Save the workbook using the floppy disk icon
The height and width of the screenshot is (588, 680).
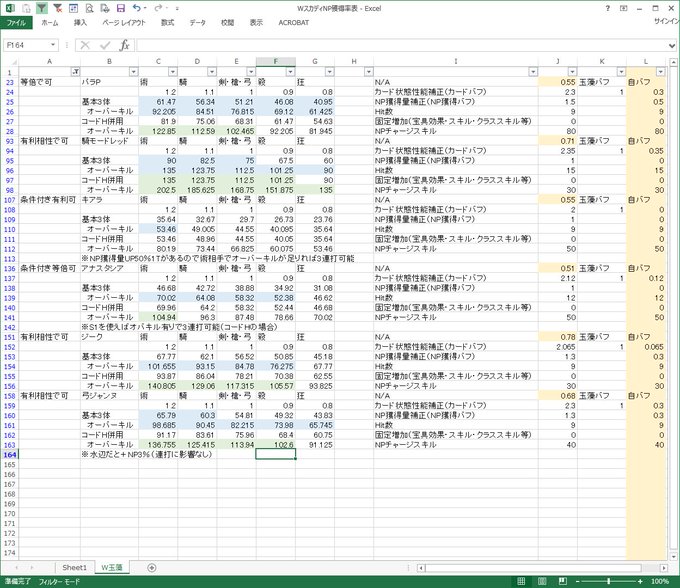(x=121, y=8)
